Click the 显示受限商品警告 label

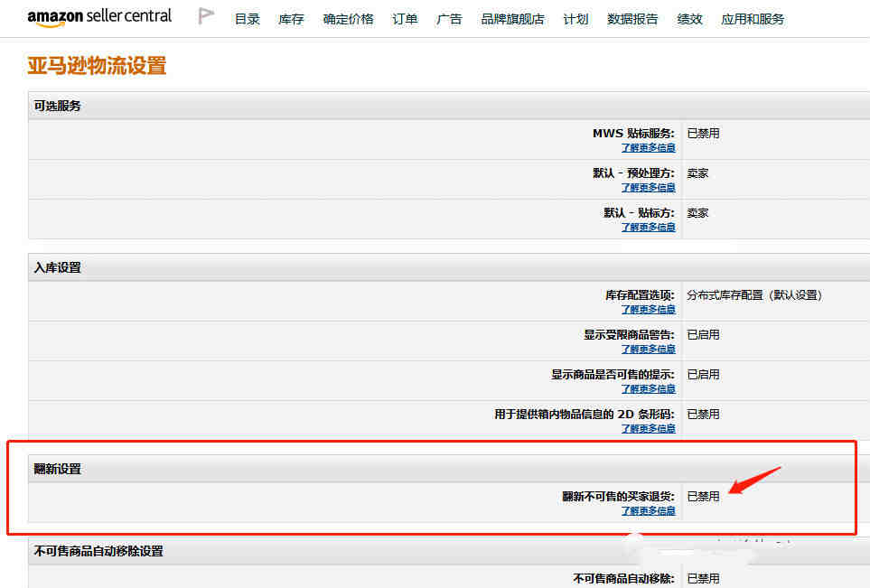629,334
